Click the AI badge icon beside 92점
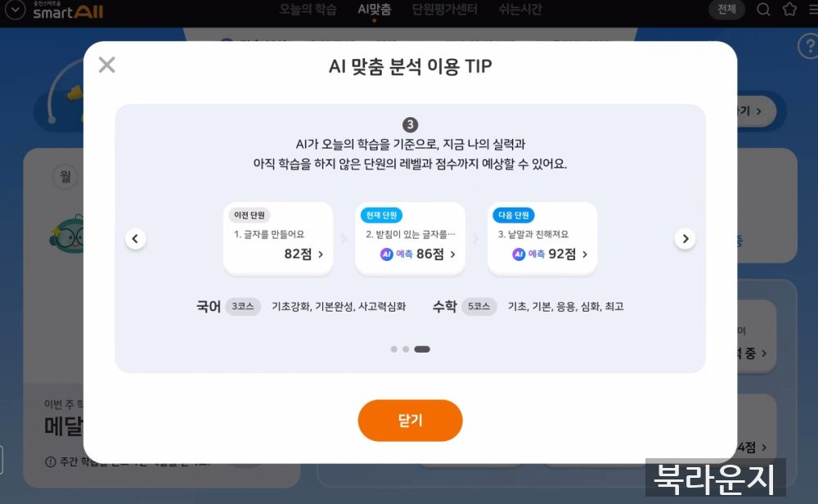The image size is (818, 504). tap(519, 254)
